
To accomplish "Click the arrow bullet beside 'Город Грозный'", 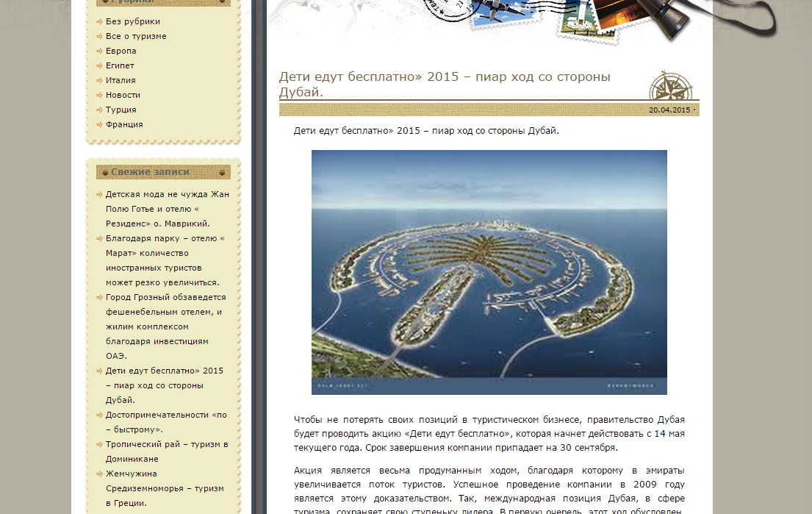I will pos(99,297).
